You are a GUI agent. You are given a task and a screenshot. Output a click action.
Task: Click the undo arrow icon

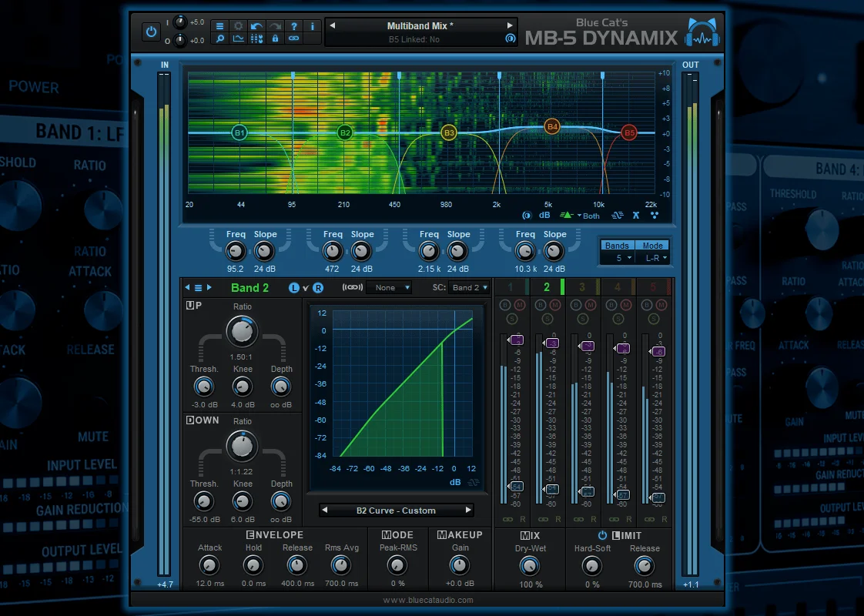tap(256, 26)
